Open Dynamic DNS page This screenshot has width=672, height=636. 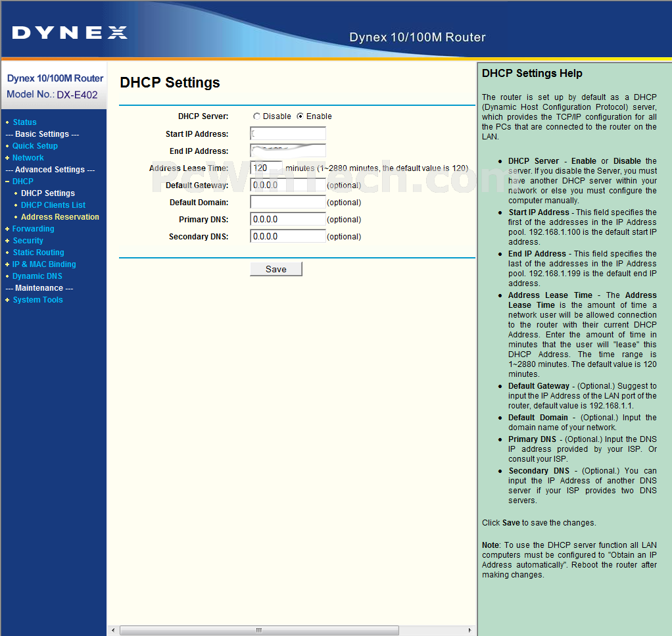[37, 276]
